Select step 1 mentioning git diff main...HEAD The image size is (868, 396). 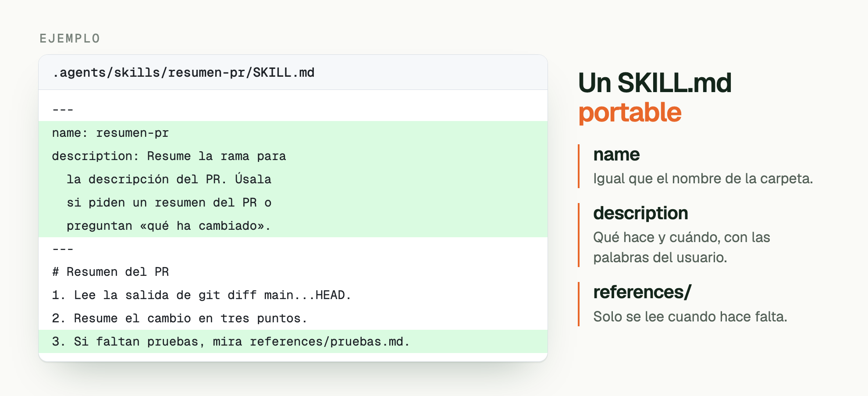click(202, 295)
